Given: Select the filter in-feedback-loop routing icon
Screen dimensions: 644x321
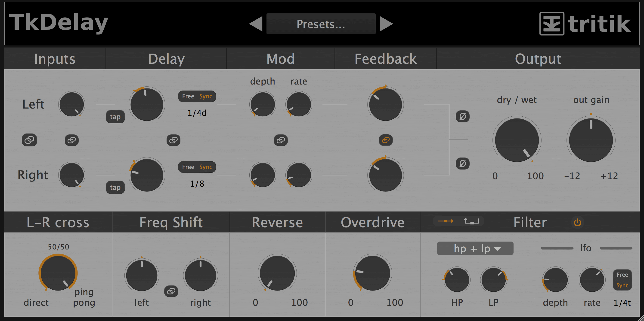Looking at the screenshot, I should click(x=471, y=221).
